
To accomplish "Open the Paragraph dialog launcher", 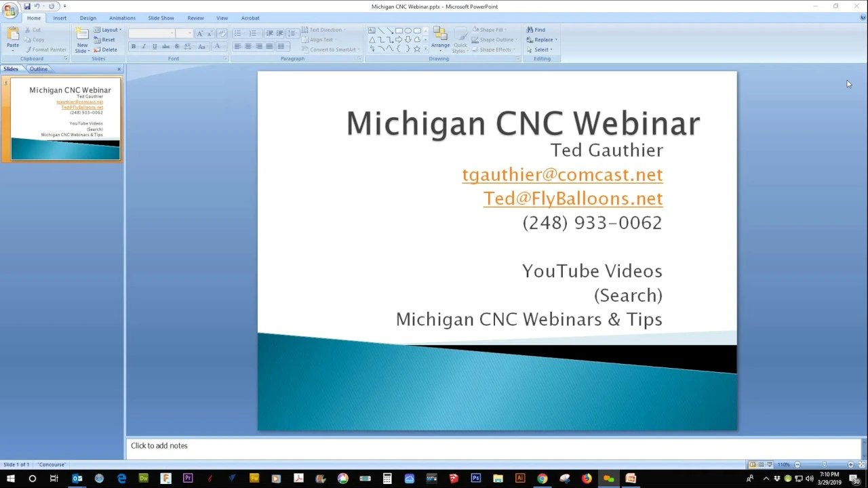I will tap(359, 59).
